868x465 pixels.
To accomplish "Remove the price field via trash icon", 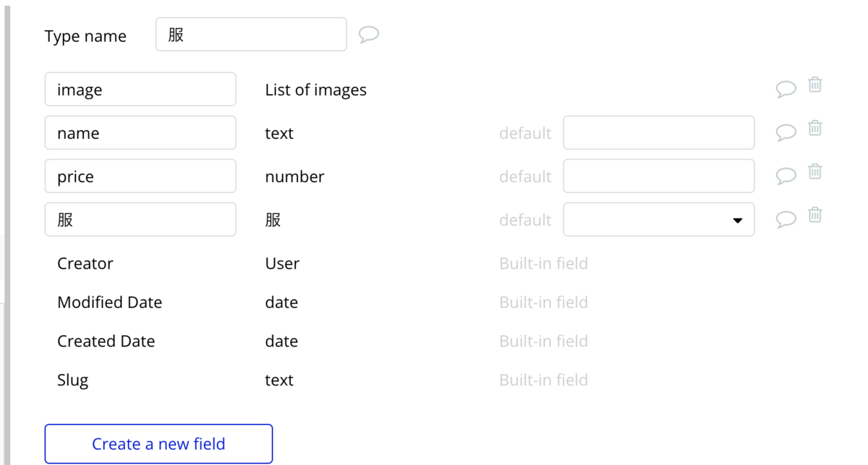I will pos(815,171).
